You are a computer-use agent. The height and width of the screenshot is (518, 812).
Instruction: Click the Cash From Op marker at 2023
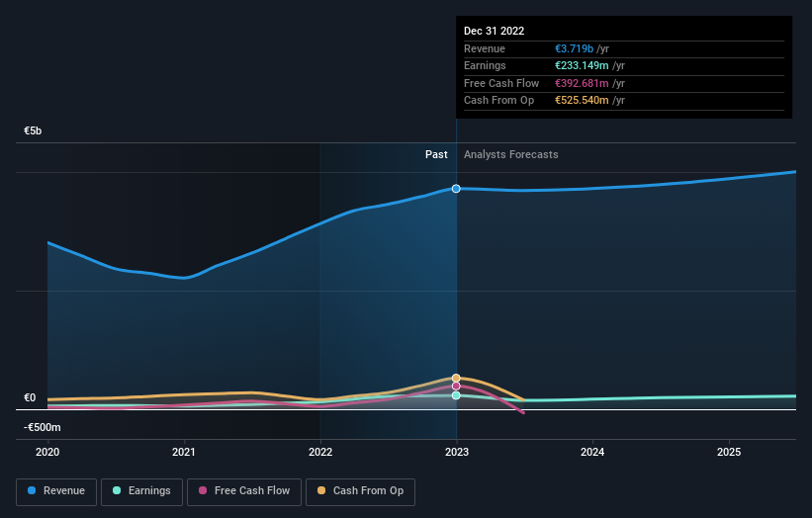[456, 379]
